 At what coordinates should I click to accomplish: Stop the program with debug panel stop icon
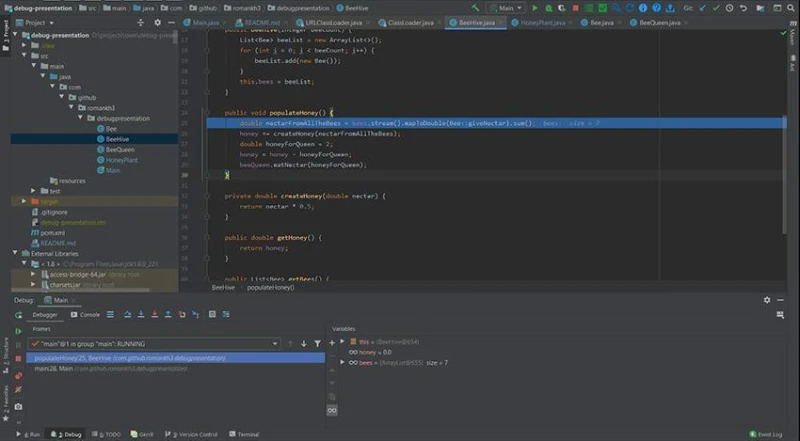tap(18, 358)
